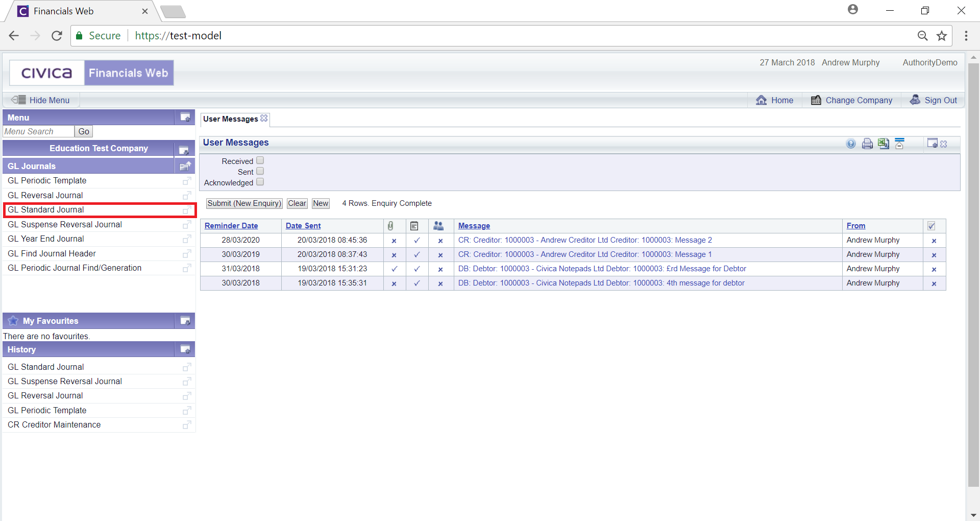Focus the Menu Search field
Screen dimensions: 980x521
pyautogui.click(x=39, y=131)
